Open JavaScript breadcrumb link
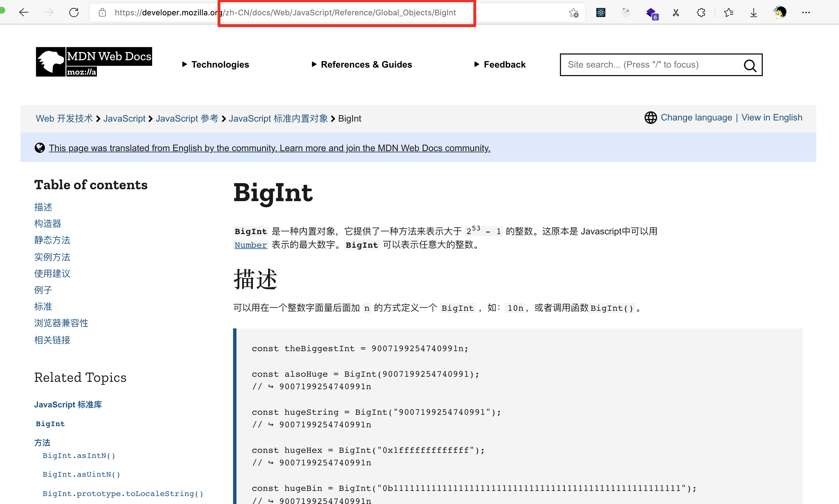Image resolution: width=839 pixels, height=504 pixels. click(x=124, y=118)
